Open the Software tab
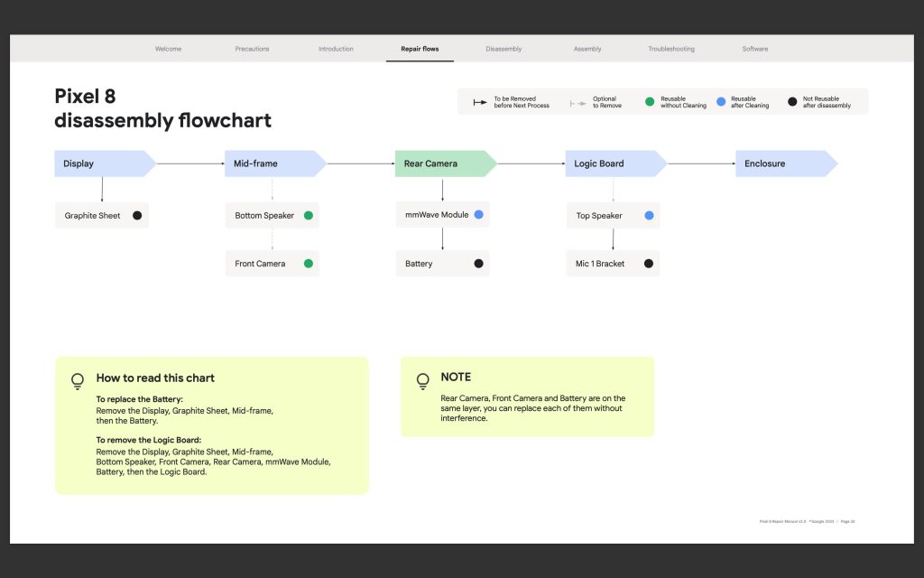This screenshot has height=578, width=924. pyautogui.click(x=755, y=49)
